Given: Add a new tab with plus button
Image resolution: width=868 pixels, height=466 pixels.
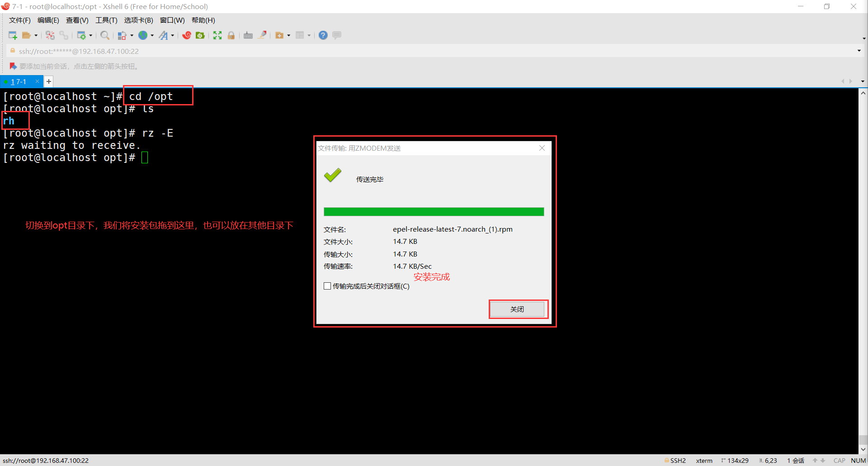Looking at the screenshot, I should coord(48,81).
